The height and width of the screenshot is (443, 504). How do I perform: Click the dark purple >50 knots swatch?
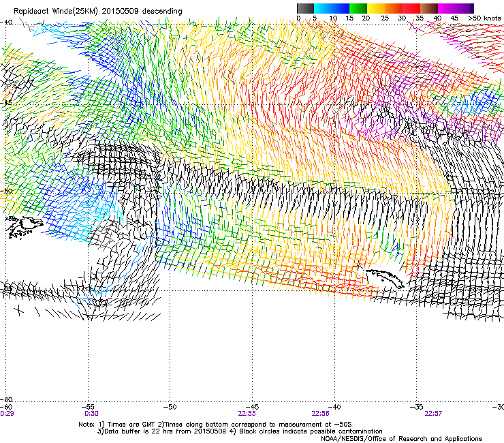[471, 8]
